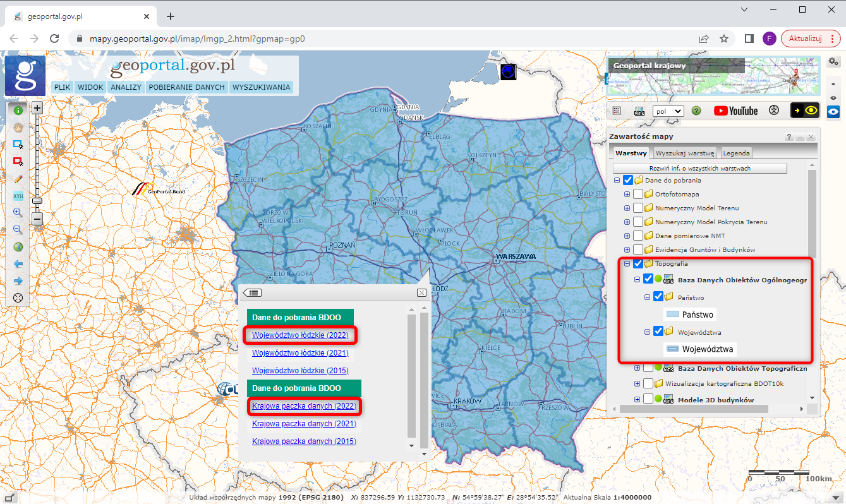Open the POBIERANIE DANYCH menu
Viewport: 846px width, 504px height.
click(x=186, y=87)
